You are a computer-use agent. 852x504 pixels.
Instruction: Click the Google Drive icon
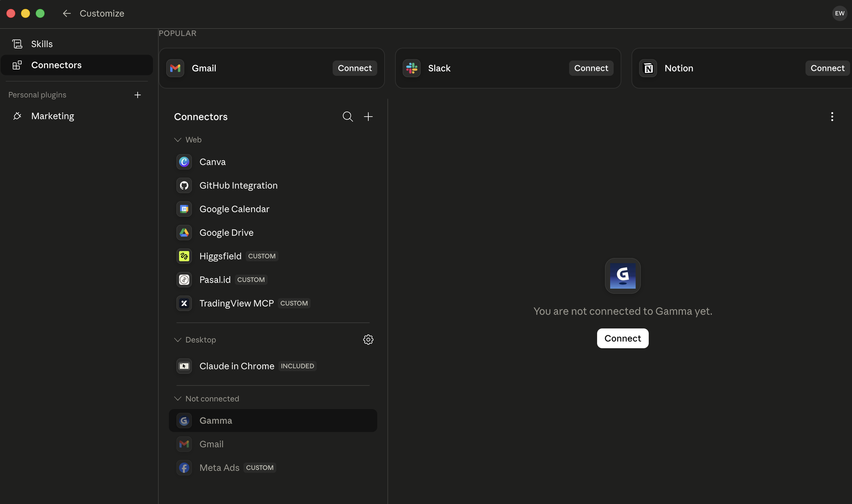pyautogui.click(x=184, y=233)
